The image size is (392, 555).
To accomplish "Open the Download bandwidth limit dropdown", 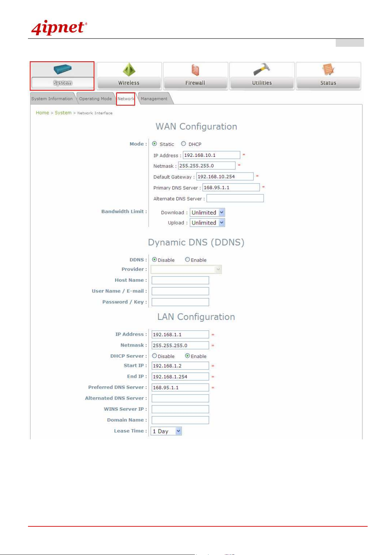I will point(207,212).
